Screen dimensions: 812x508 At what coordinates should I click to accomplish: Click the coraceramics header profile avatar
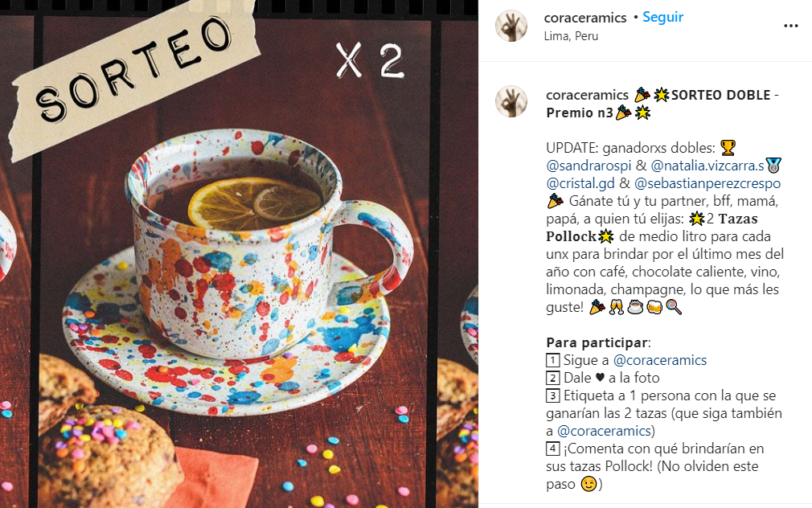coord(511,26)
